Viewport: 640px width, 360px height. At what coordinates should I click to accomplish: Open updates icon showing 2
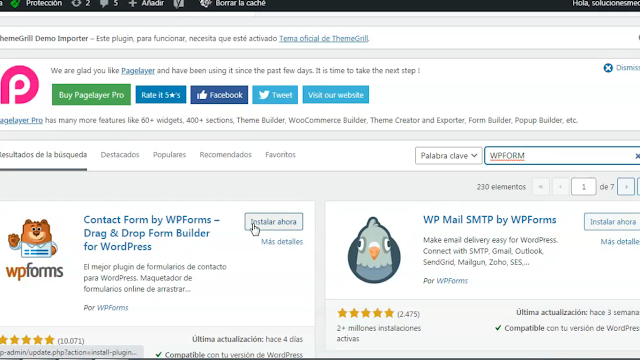pos(76,3)
